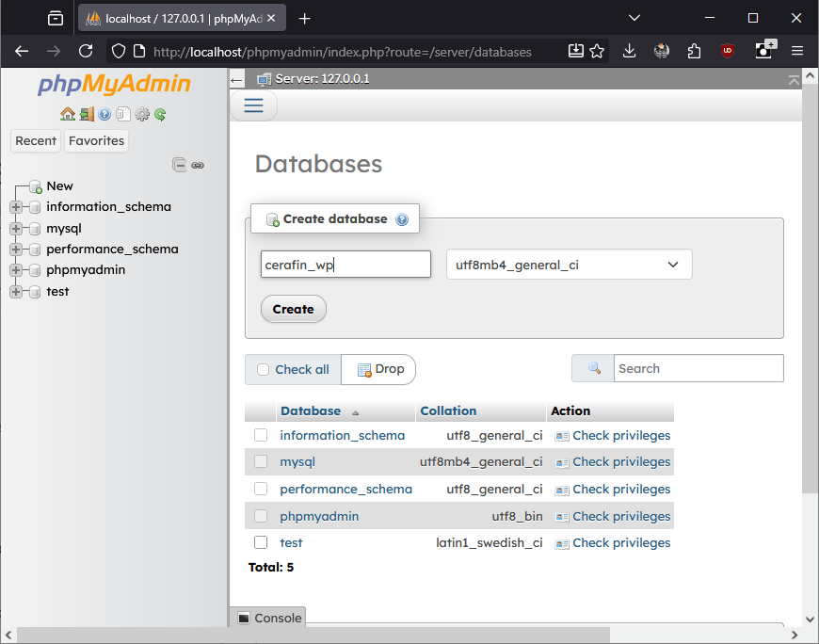Expand the mysql database tree node

point(16,228)
